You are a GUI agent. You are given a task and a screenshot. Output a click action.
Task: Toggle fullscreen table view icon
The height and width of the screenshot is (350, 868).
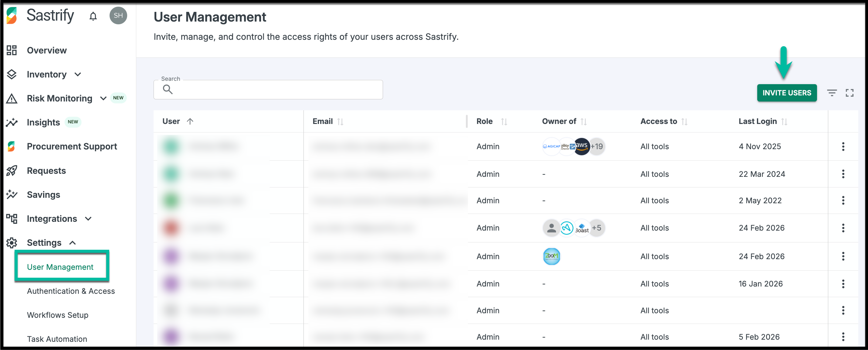849,93
